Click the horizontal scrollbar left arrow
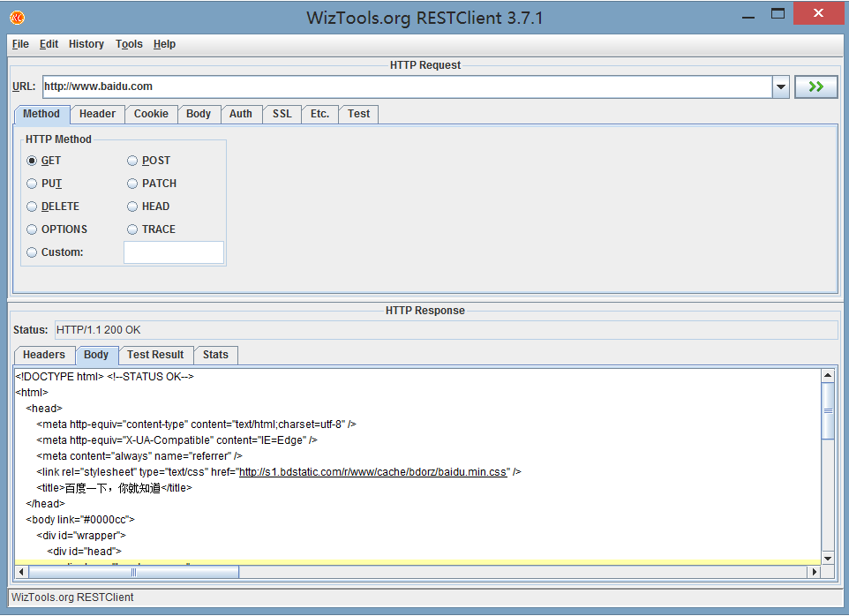 (21, 572)
